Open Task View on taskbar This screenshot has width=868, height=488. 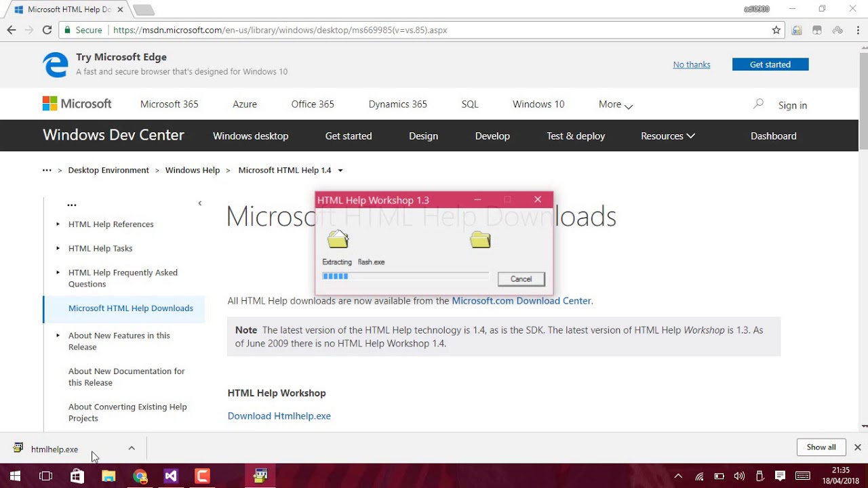pos(46,476)
